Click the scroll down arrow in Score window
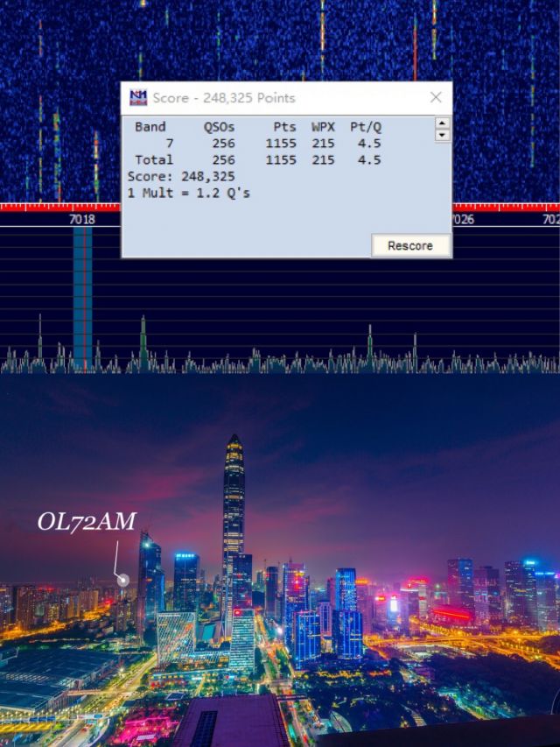560x747 pixels. [443, 135]
